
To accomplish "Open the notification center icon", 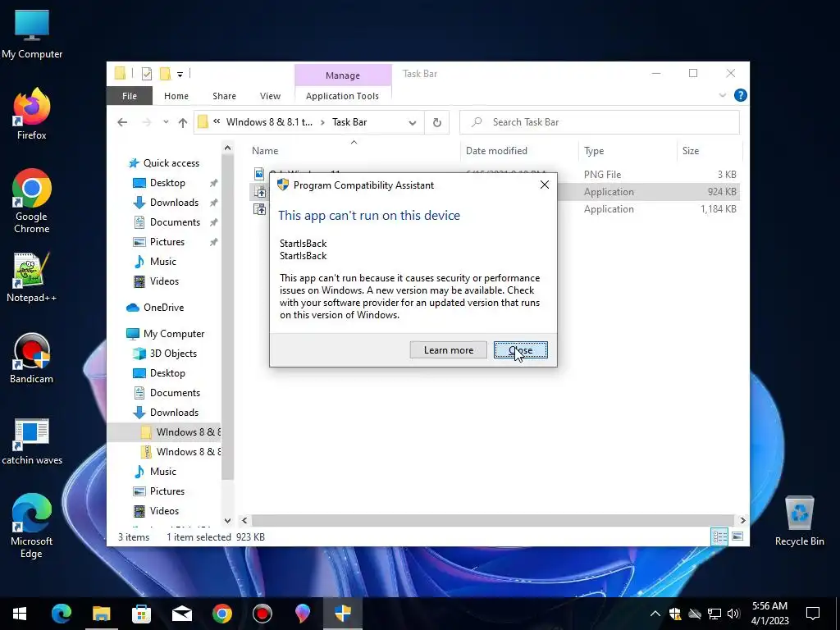I will [813, 614].
